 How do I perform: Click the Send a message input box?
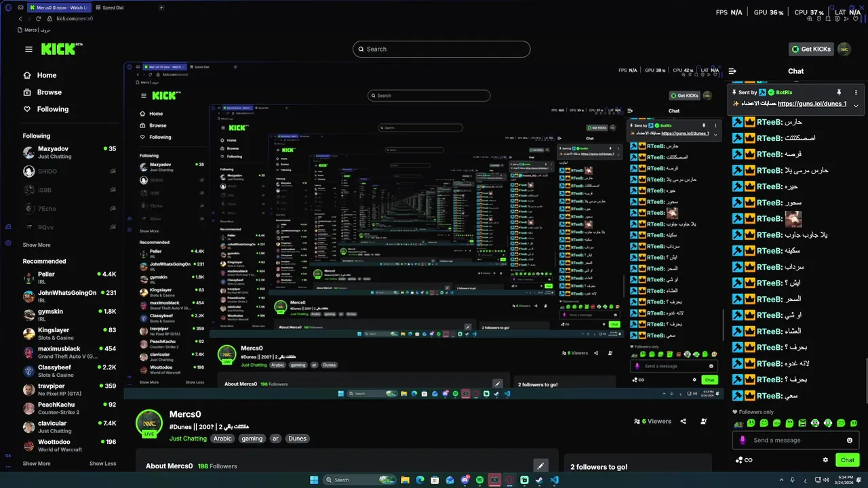[x=797, y=440]
